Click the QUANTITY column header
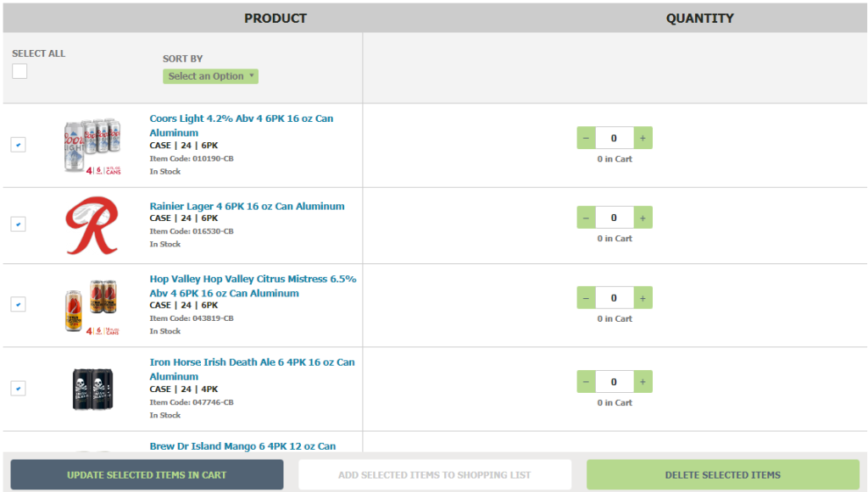Screen dimensions: 868x492 point(699,19)
